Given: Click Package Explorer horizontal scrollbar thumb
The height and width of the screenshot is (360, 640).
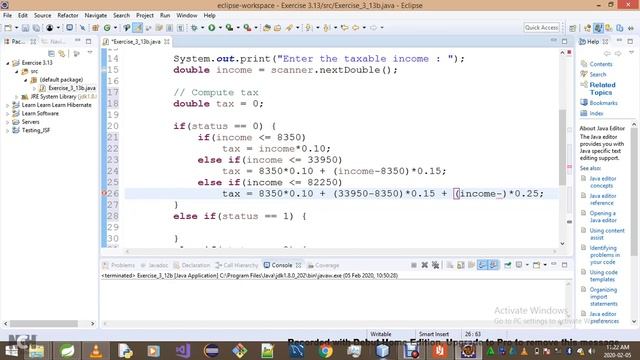Looking at the screenshot, I should [x=44, y=324].
